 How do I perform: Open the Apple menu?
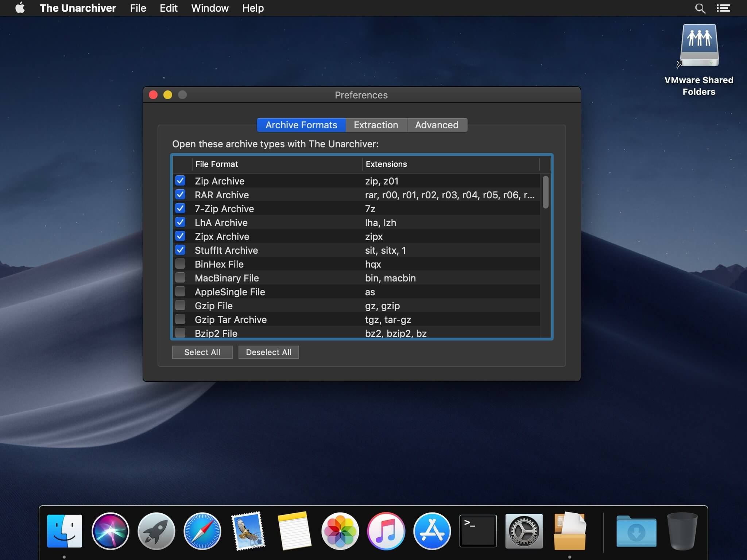tap(20, 8)
